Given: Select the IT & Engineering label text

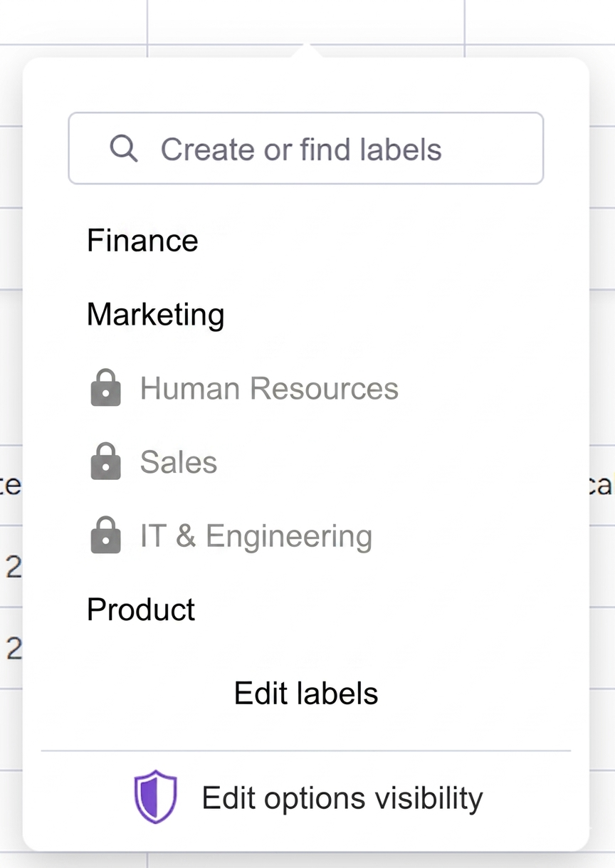Looking at the screenshot, I should tap(256, 536).
